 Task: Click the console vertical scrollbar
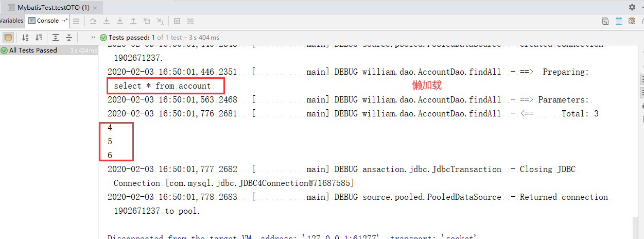(636, 227)
